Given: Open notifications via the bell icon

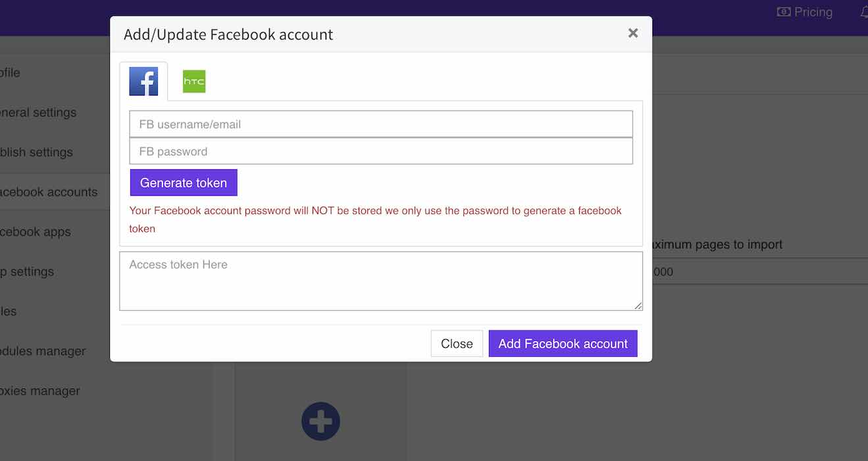Looking at the screenshot, I should pos(863,12).
